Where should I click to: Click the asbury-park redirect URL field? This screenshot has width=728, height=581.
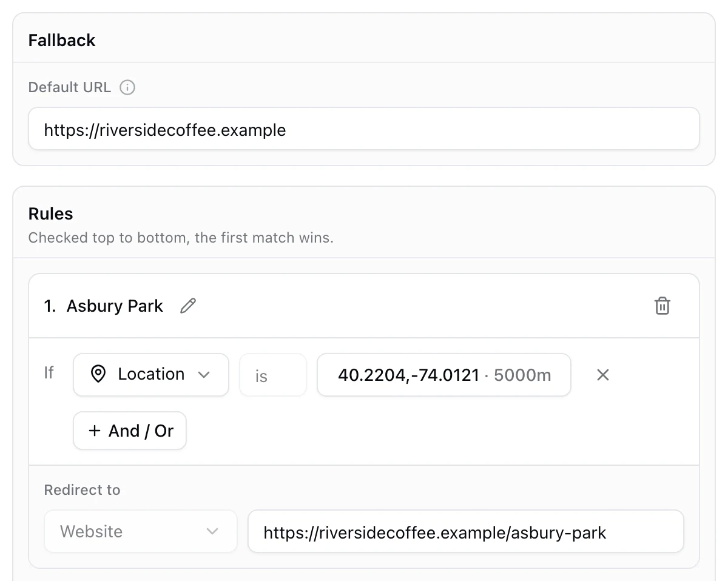tap(466, 531)
